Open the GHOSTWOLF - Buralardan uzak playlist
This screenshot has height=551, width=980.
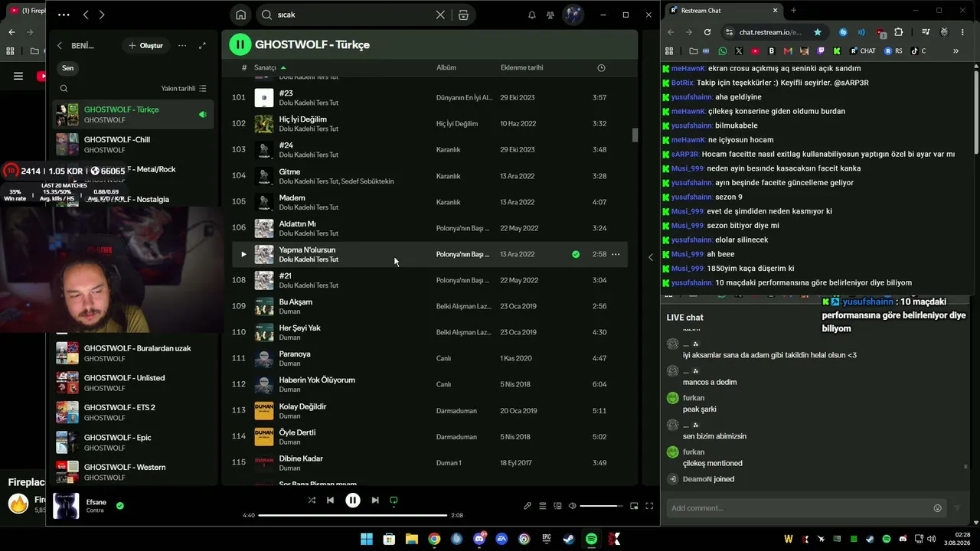133,353
